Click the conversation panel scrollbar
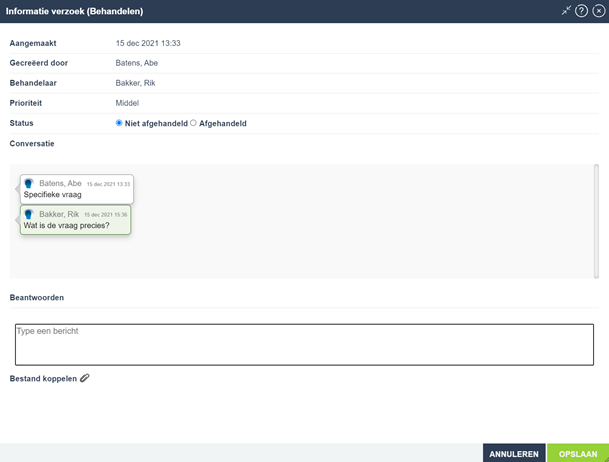 [x=596, y=221]
